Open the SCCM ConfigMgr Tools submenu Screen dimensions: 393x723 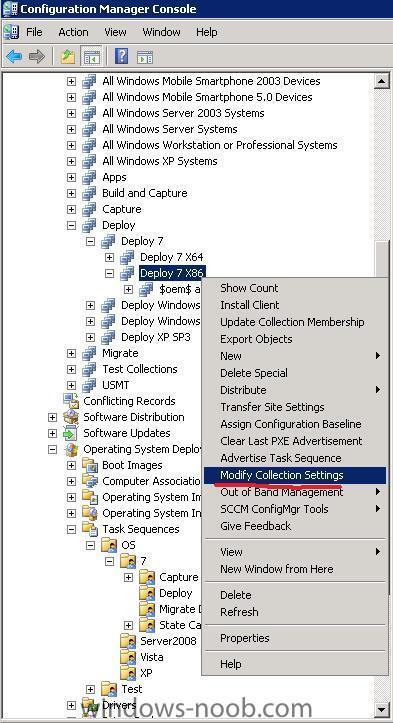click(294, 510)
